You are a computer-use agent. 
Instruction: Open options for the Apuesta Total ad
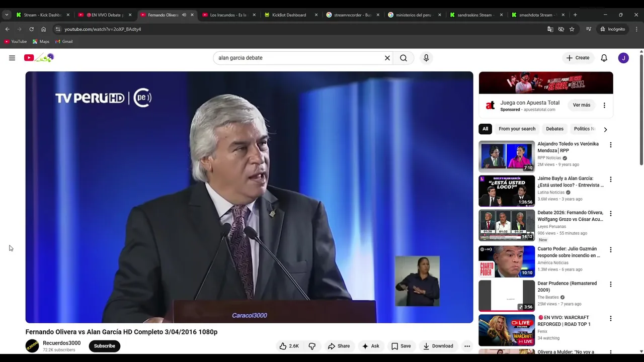(x=604, y=105)
